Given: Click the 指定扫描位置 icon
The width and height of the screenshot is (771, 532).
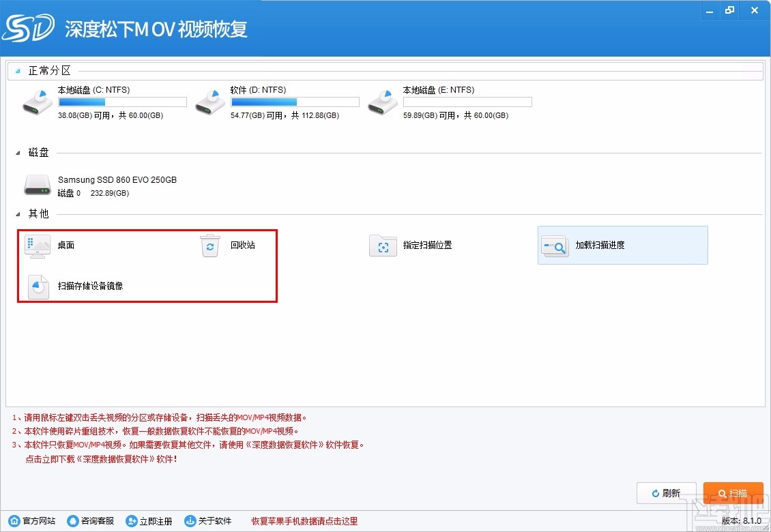Looking at the screenshot, I should coord(383,246).
